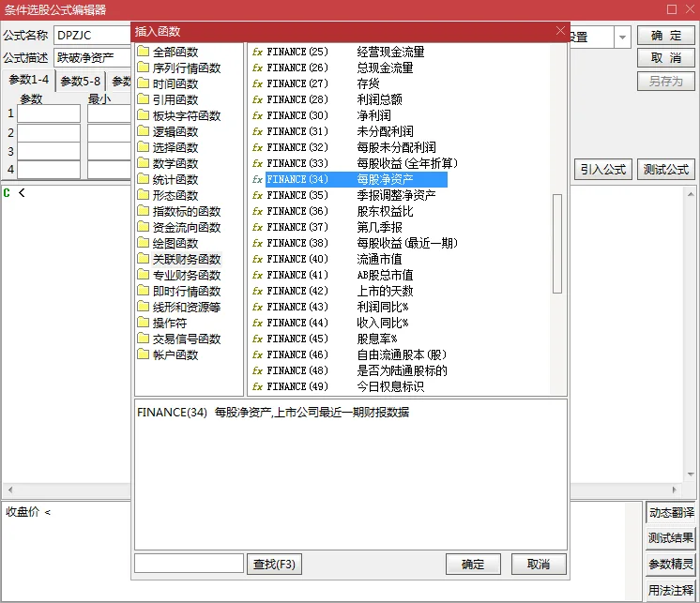Click the Fx icon beside FINANCE(40)
700x603 pixels.
(257, 259)
